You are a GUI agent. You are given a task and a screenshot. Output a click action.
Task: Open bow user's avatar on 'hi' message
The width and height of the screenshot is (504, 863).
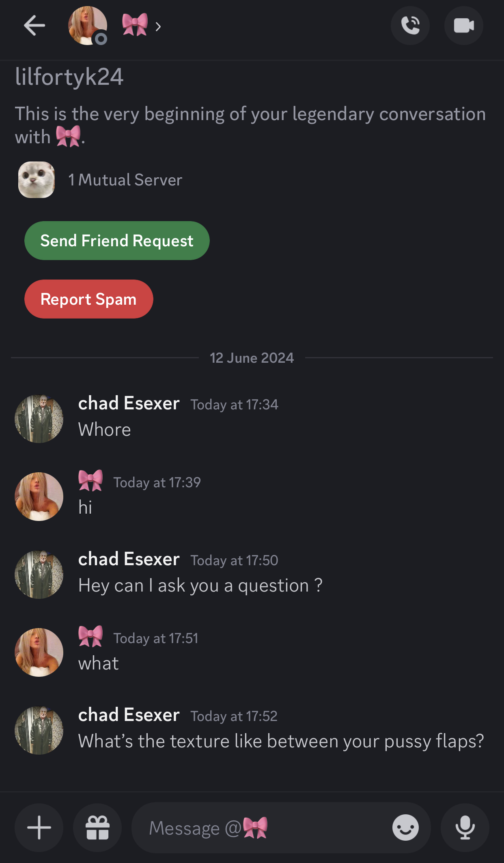pos(39,497)
